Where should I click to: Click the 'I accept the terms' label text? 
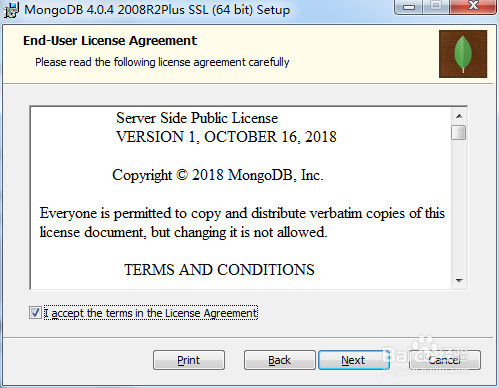point(151,313)
